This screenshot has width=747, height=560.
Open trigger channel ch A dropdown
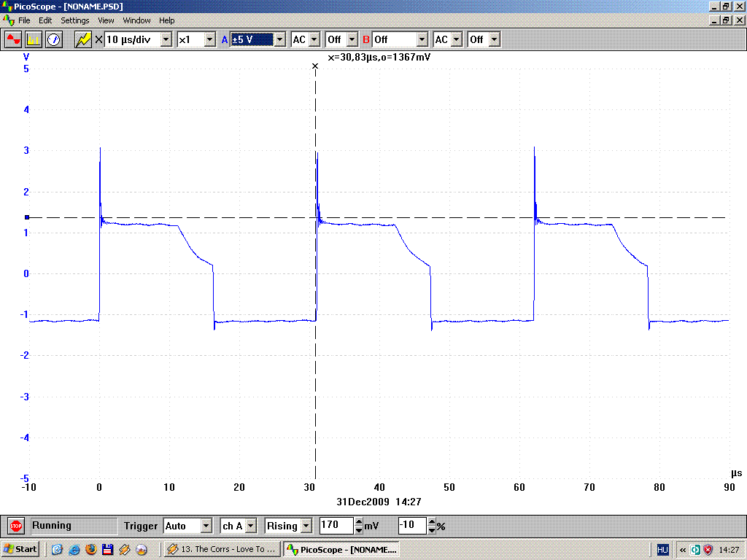[x=251, y=526]
